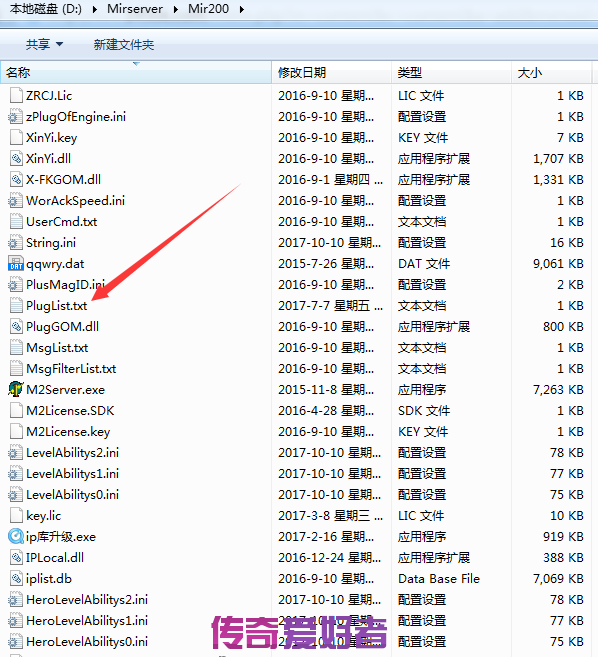
Task: Click the Data Base File type text
Action: pyautogui.click(x=439, y=579)
